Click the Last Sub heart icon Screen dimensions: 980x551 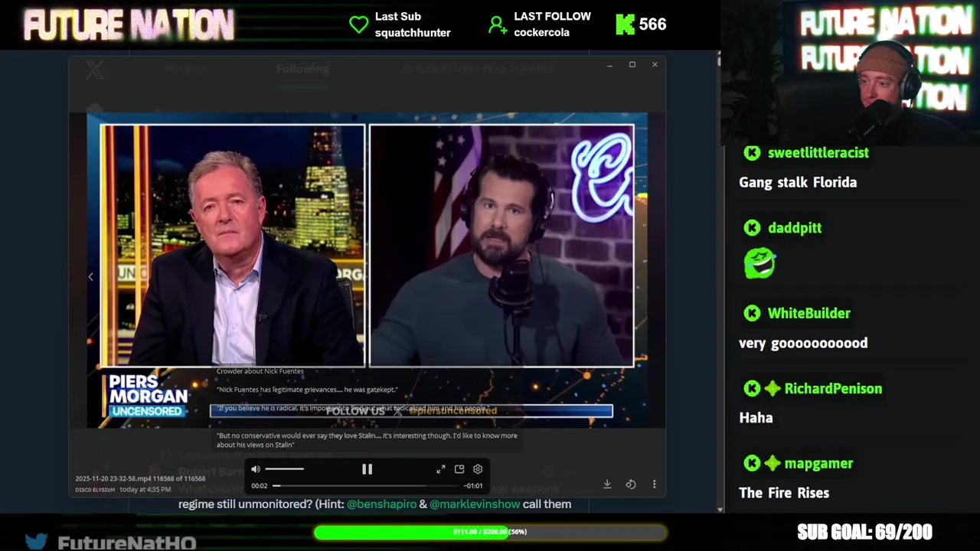(358, 24)
